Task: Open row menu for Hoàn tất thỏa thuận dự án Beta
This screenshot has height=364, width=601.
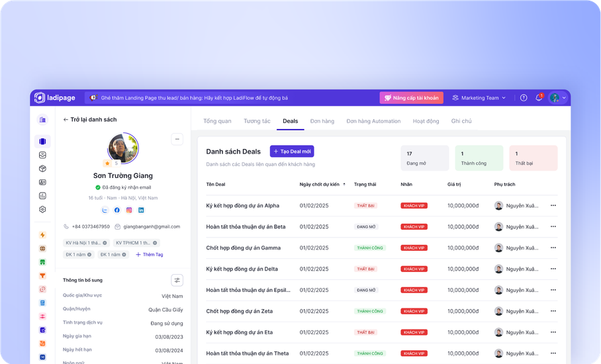Action: (553, 226)
